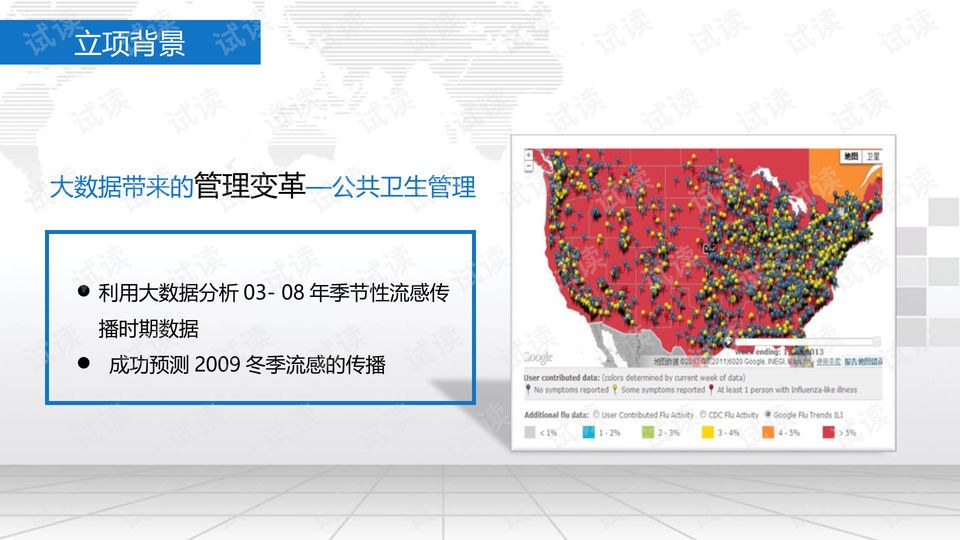
Task: Select Google Flu Trends ILI radio button
Action: [x=768, y=413]
